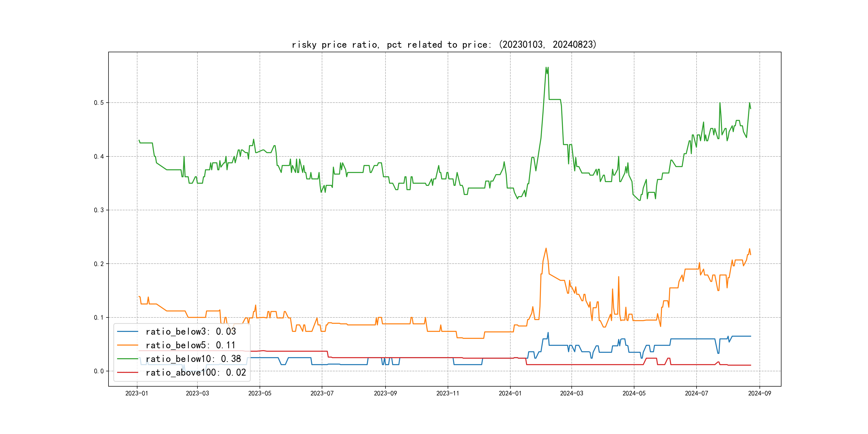
Task: Select the 'ratio_below3: 0.03' legend label
Action: coord(191,332)
